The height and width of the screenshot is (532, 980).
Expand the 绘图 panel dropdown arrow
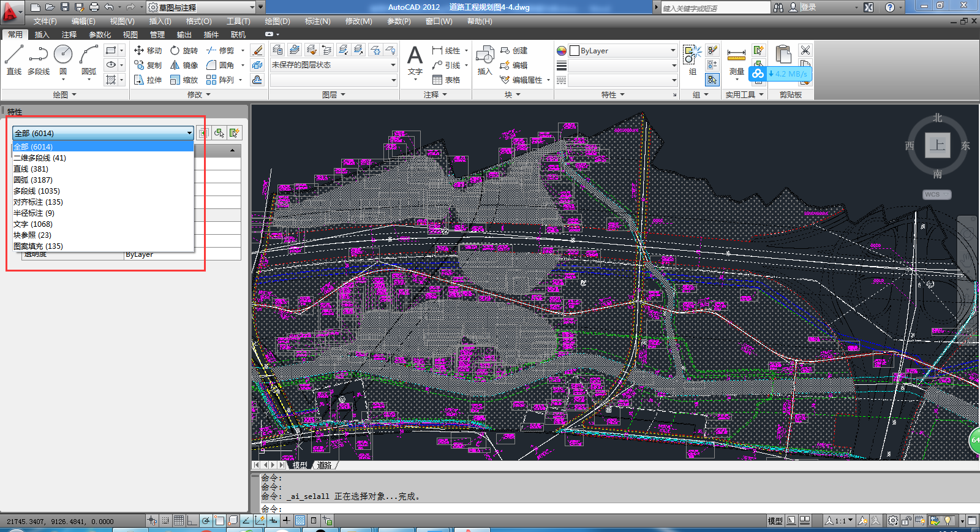[x=74, y=94]
